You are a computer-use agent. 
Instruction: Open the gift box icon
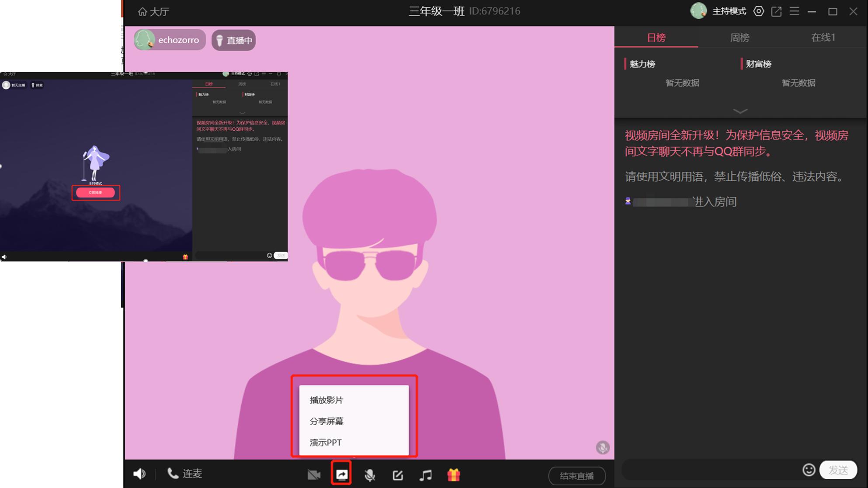point(454,475)
